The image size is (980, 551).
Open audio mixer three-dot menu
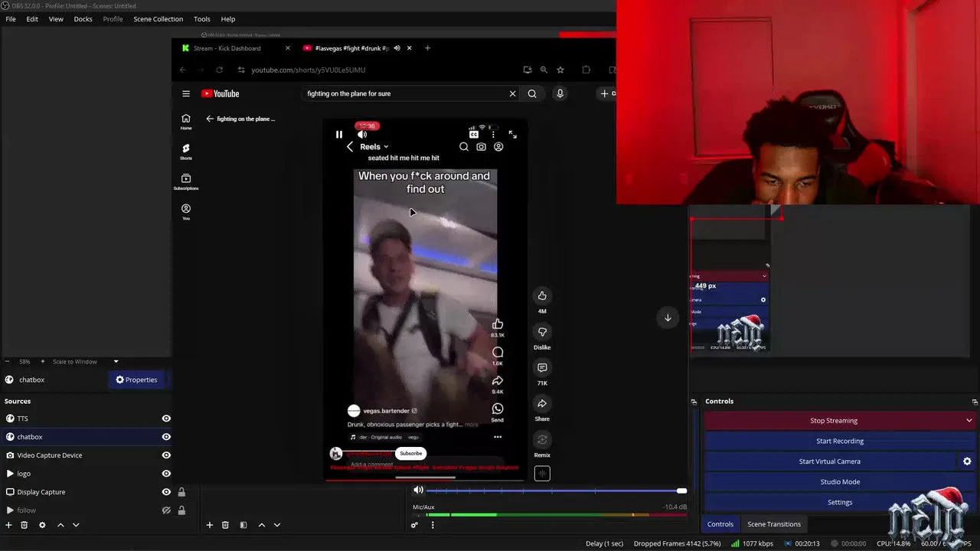point(433,525)
